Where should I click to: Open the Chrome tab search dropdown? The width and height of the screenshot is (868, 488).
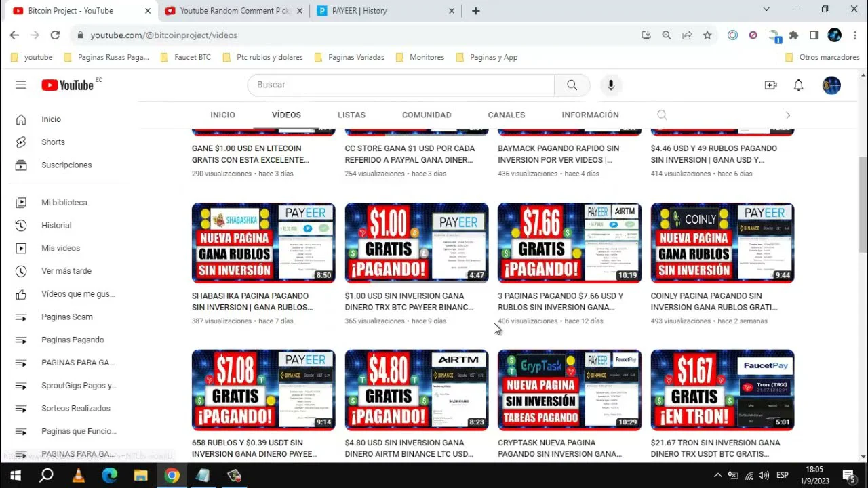click(x=766, y=9)
